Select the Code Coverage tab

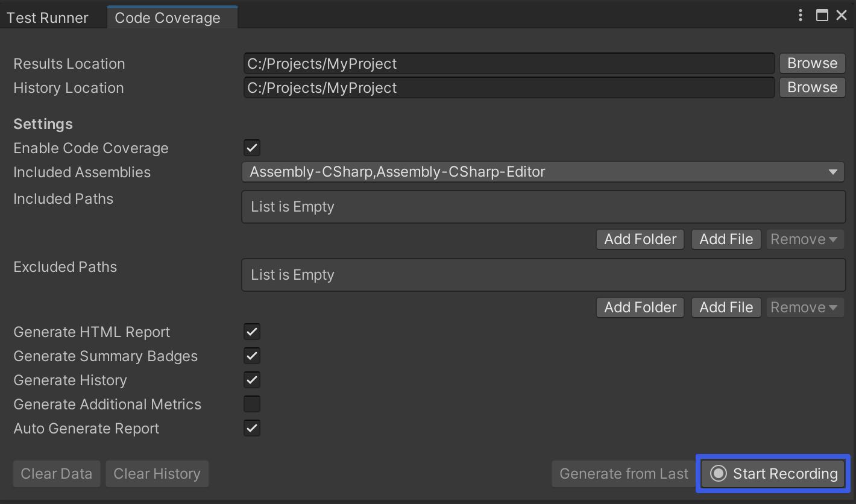(x=168, y=18)
